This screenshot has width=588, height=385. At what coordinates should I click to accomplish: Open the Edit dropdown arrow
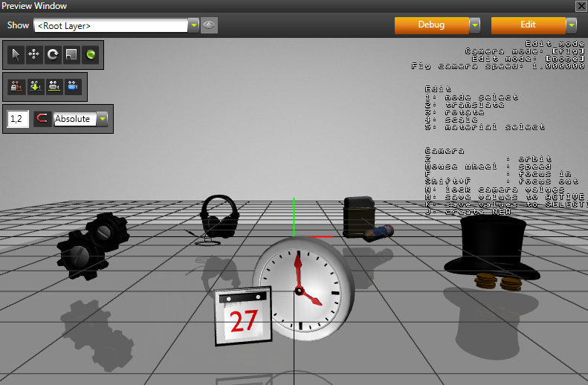click(571, 25)
